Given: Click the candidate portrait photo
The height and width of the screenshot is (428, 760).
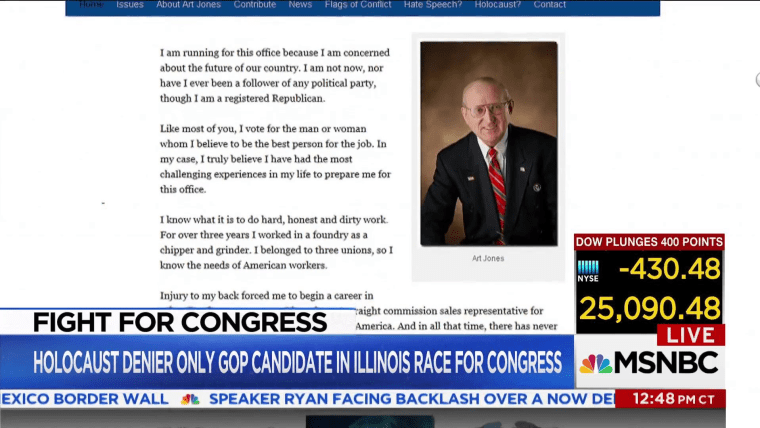Looking at the screenshot, I should (x=488, y=142).
